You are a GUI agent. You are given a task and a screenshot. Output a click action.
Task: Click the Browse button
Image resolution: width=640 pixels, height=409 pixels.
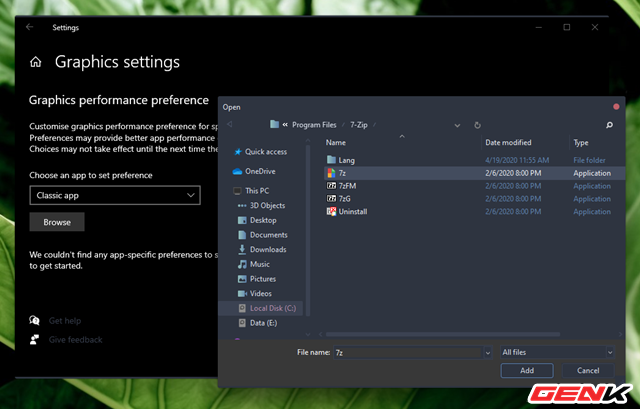point(57,222)
